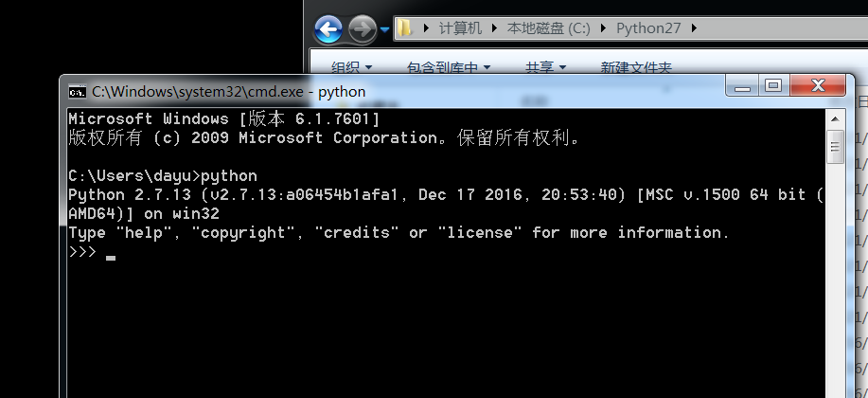This screenshot has height=398, width=868.
Task: Click 新建文件夹 in Explorer toolbar
Action: pyautogui.click(x=636, y=67)
